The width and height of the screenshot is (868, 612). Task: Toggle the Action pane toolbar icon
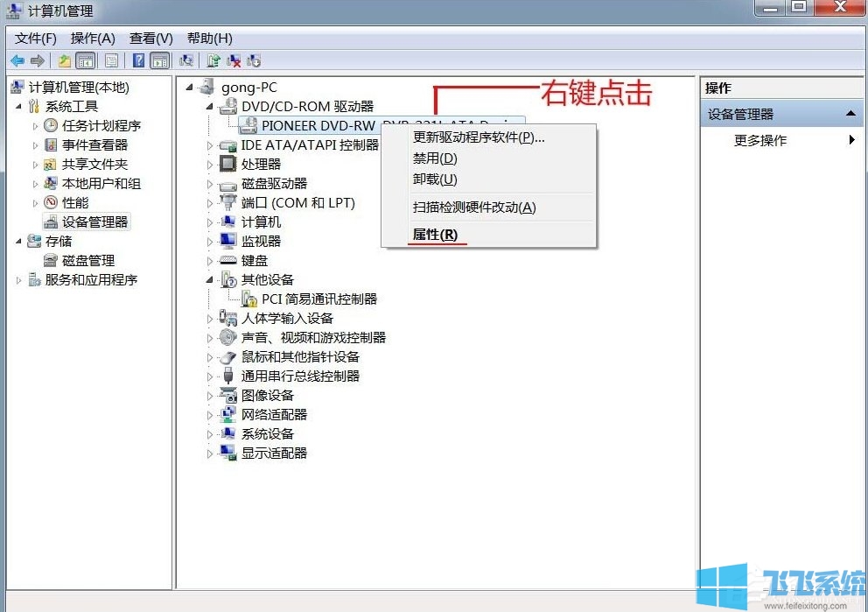click(160, 60)
